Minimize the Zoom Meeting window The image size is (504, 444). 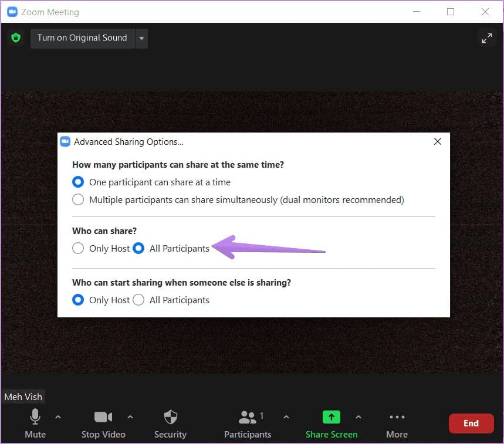pyautogui.click(x=417, y=12)
